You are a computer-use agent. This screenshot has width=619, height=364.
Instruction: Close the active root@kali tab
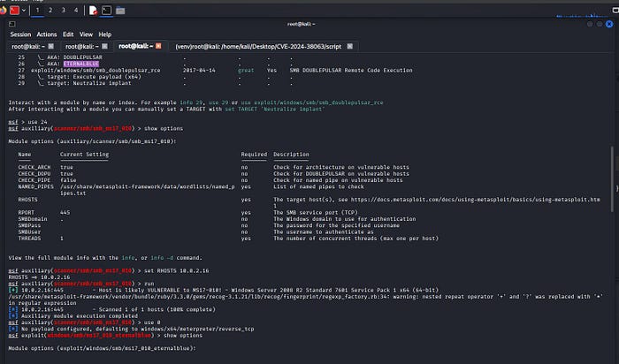pyautogui.click(x=158, y=46)
